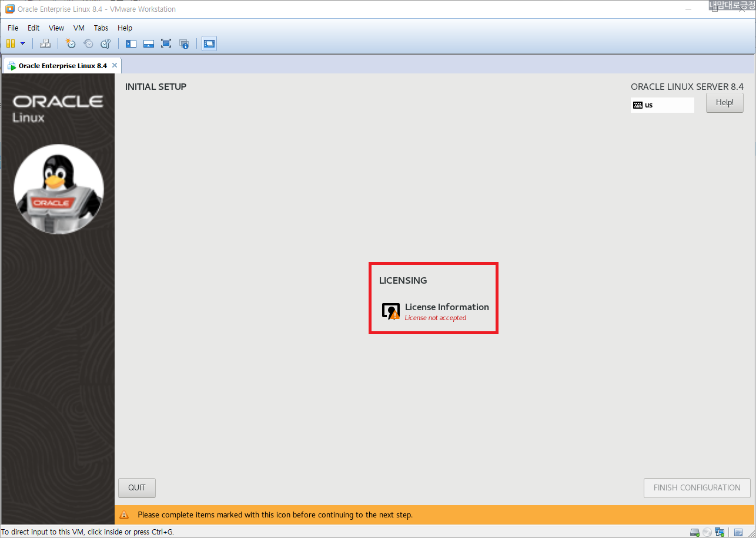Click the FINISH CONFIGURATION button
The height and width of the screenshot is (538, 756).
pos(697,488)
